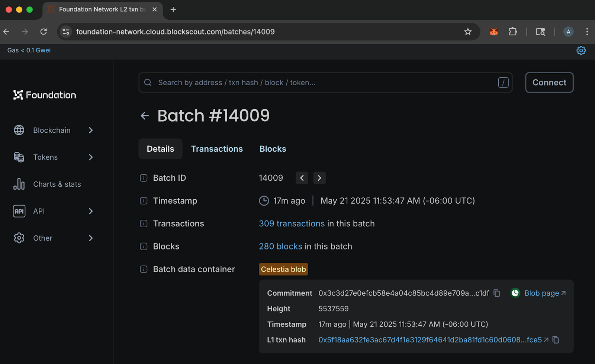The height and width of the screenshot is (364, 595).
Task: Go back with the browser back arrow
Action: click(x=7, y=32)
